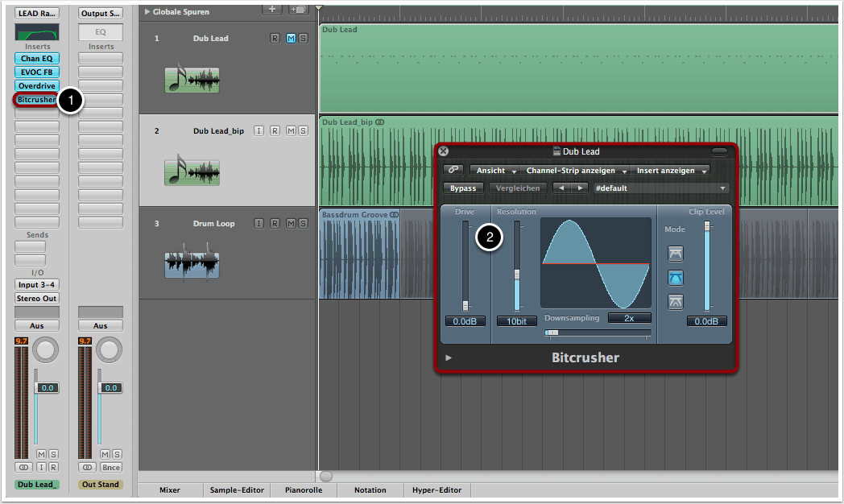Toggle Bypass on the Bitcrusher plug-in
Image resolution: width=844 pixels, height=504 pixels.
click(x=462, y=188)
